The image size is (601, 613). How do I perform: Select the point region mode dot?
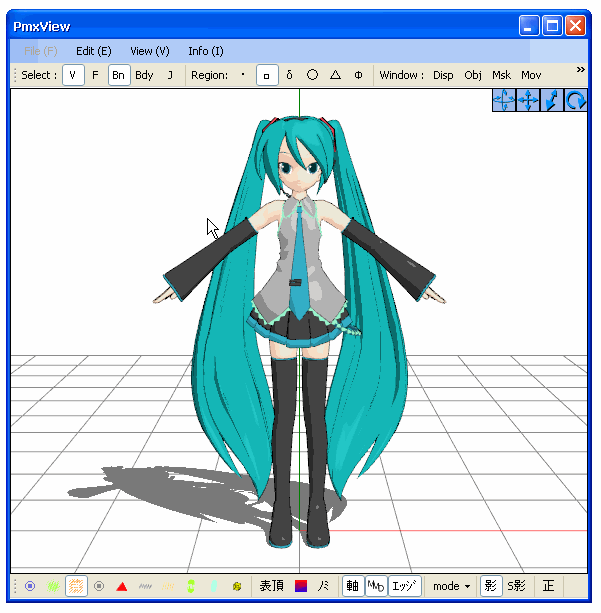pyautogui.click(x=243, y=74)
